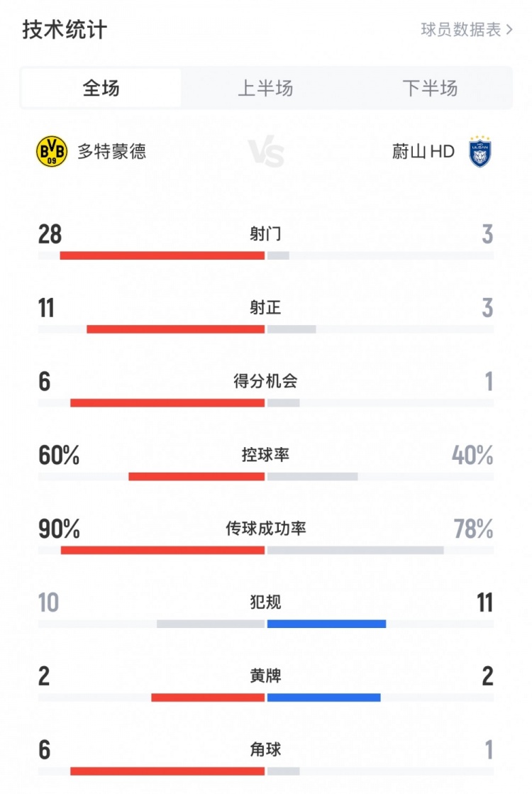
Task: Click the 蔚山 HD team name
Action: (x=423, y=151)
